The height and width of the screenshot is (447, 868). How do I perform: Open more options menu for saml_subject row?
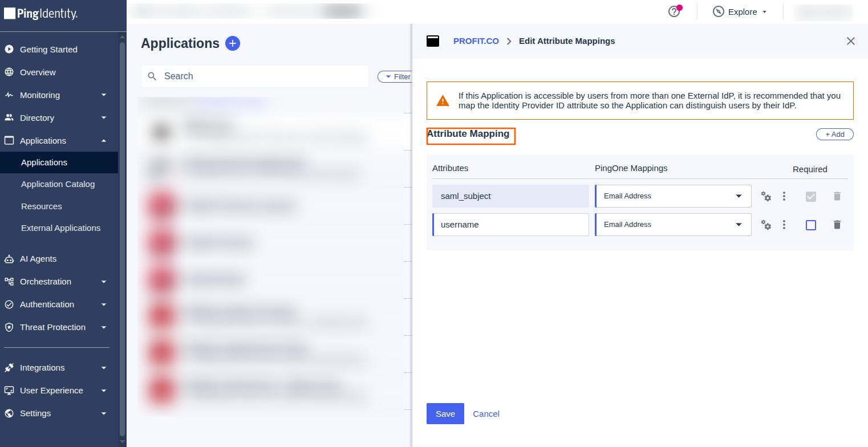point(784,196)
